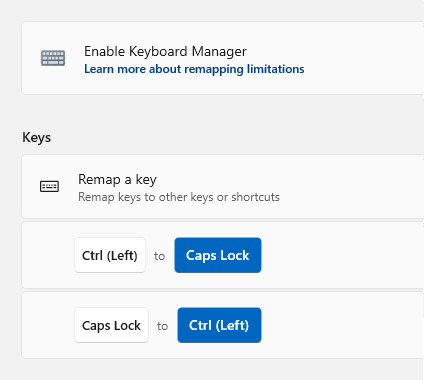Viewport: 424px width, 380px height.
Task: Click the Remap keys to other keys description
Action: 179,197
